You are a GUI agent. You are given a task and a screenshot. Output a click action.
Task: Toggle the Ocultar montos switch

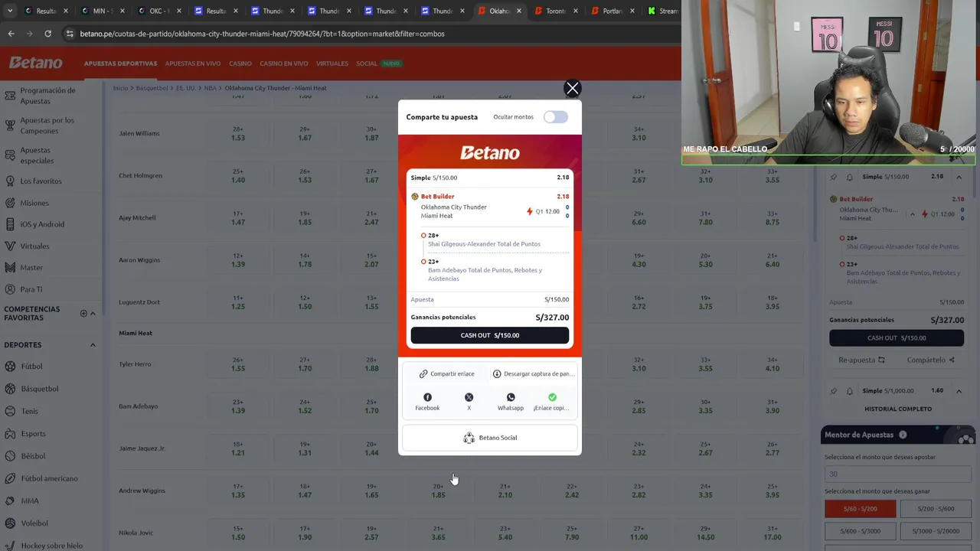coord(555,117)
